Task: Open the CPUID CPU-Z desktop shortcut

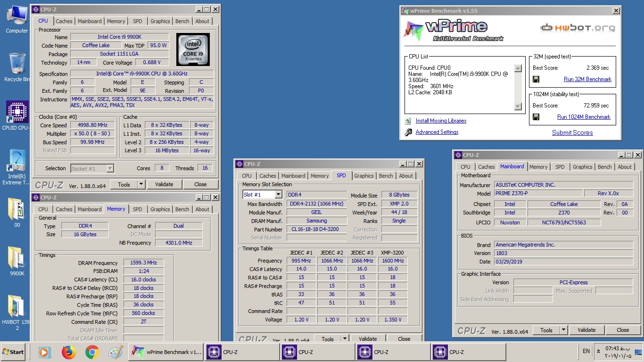Action: pos(17,115)
